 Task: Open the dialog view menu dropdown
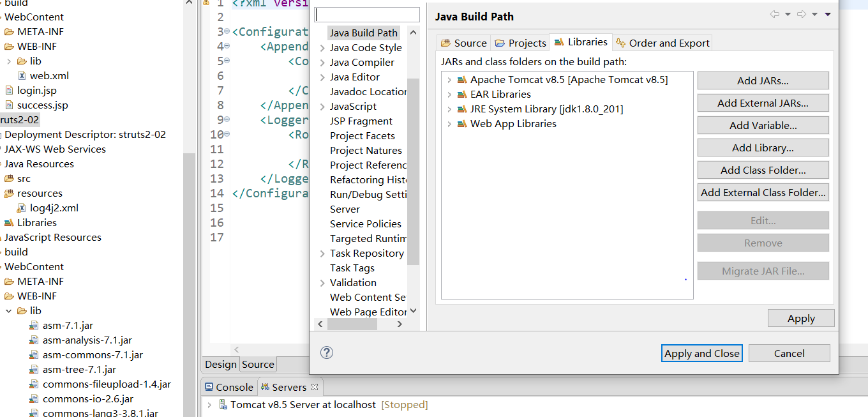(x=828, y=14)
